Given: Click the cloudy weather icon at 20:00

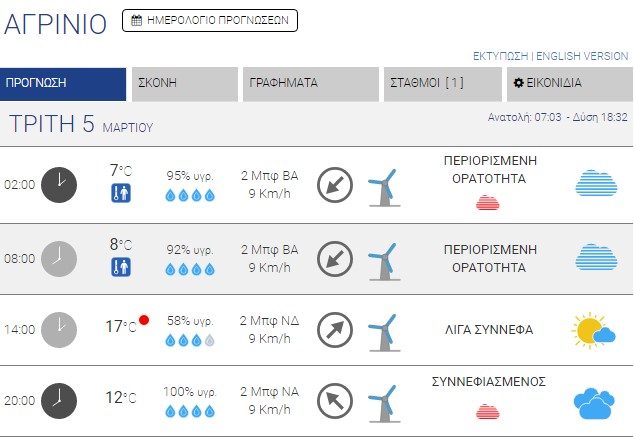Looking at the screenshot, I should [x=594, y=403].
